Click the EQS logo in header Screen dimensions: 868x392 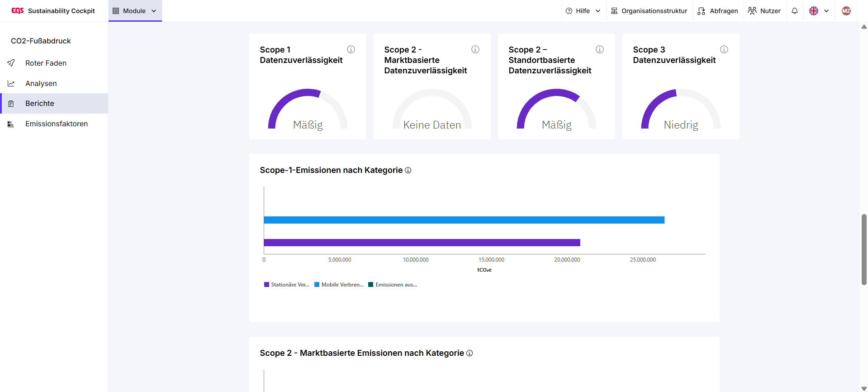pos(17,10)
